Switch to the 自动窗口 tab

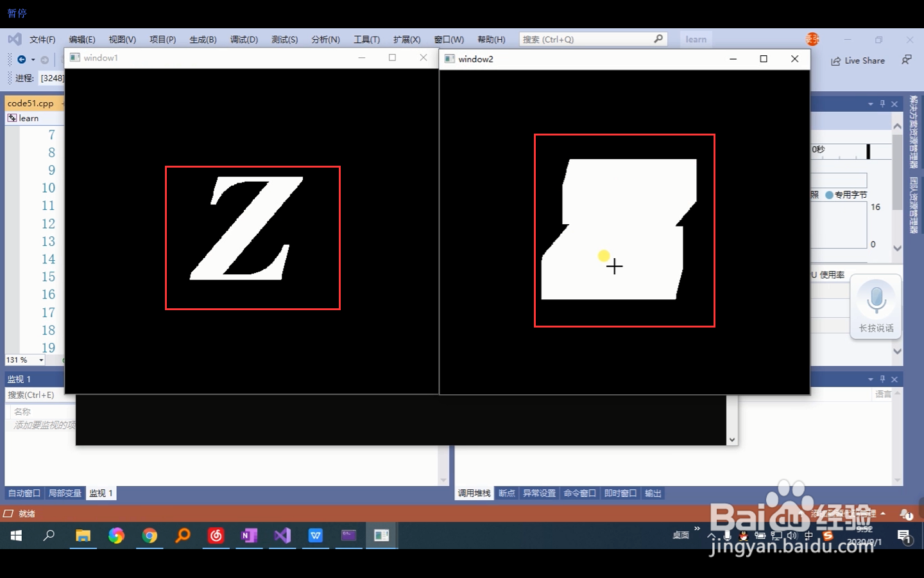24,493
